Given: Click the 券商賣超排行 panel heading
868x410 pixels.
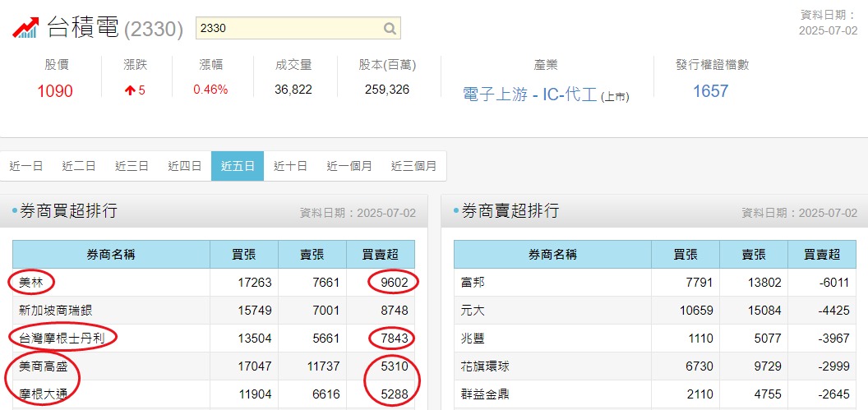Looking at the screenshot, I should (510, 211).
